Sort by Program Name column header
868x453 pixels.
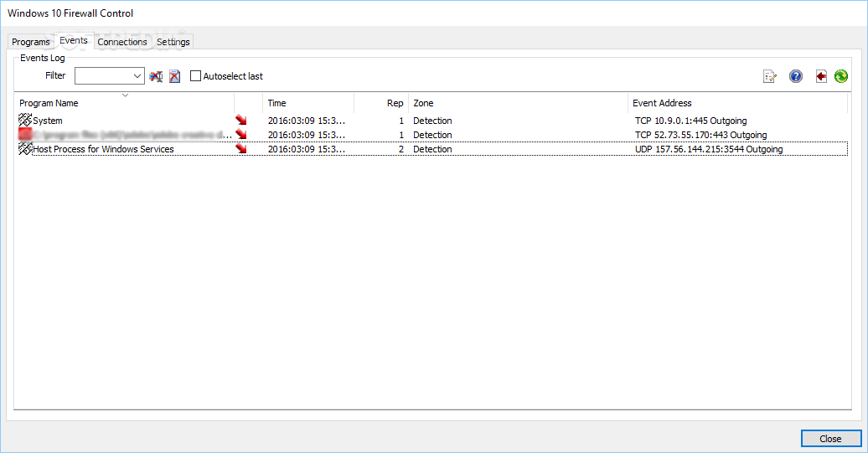pos(125,103)
